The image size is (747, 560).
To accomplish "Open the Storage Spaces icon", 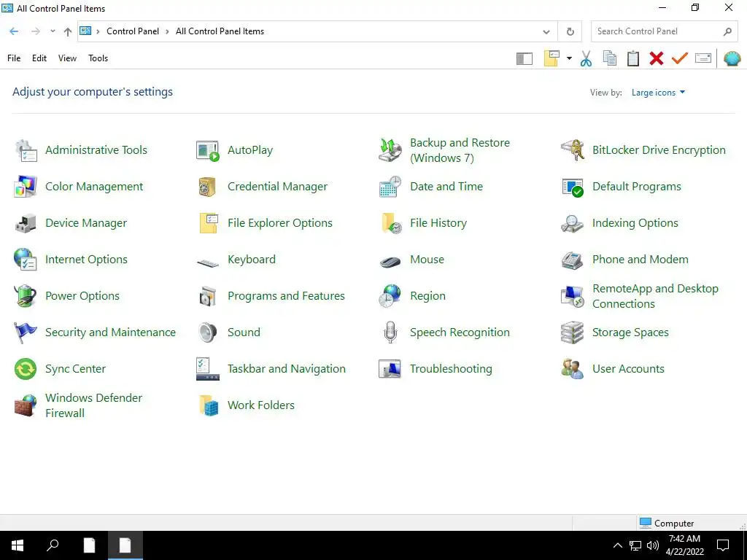I will coord(572,332).
